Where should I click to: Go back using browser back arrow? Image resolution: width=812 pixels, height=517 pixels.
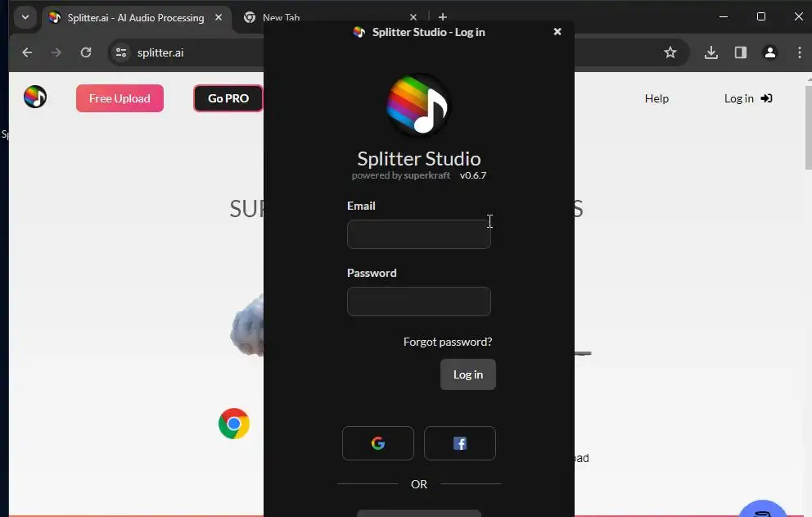(27, 52)
